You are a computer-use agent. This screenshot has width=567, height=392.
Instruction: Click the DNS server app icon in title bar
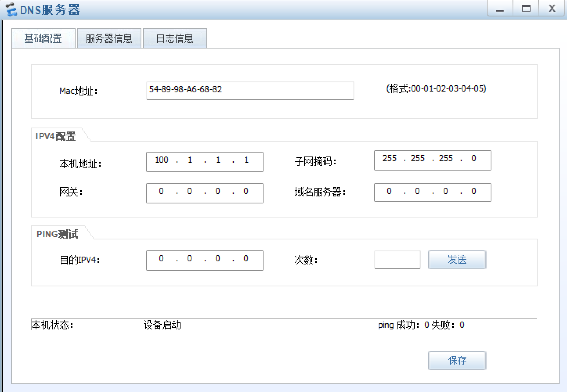click(11, 9)
